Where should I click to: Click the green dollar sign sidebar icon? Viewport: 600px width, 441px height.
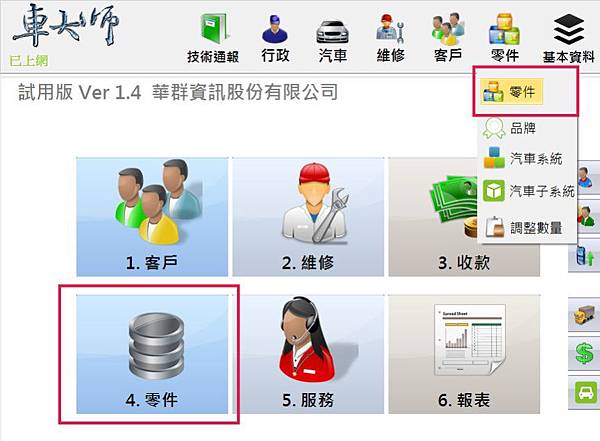(x=584, y=353)
